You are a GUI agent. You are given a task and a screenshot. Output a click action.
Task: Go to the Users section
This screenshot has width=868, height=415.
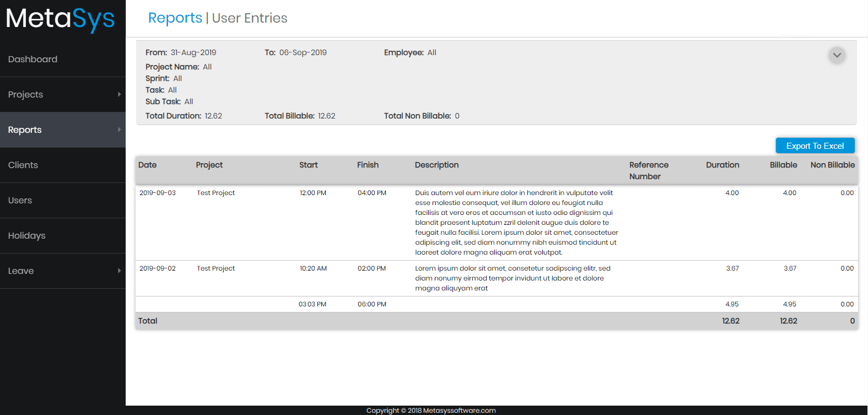click(x=20, y=200)
